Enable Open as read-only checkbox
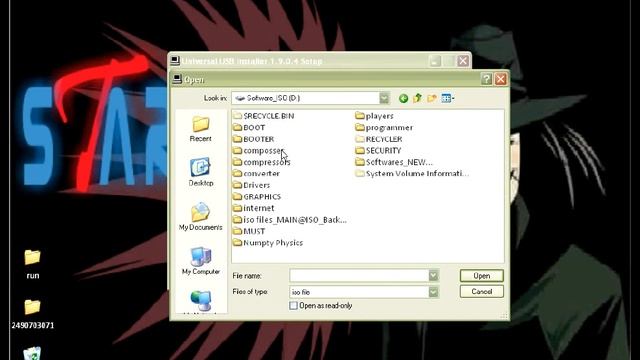Screen dimensions: 640x360 point(293,305)
